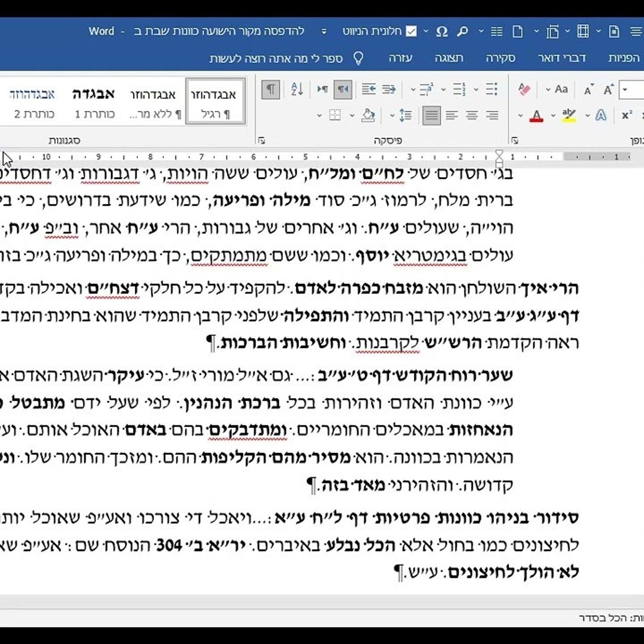Apply the yellow text highlight color

[569, 115]
